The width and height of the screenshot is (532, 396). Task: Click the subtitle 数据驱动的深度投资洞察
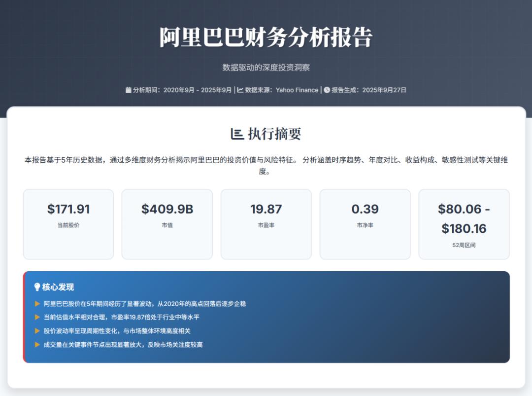(266, 68)
